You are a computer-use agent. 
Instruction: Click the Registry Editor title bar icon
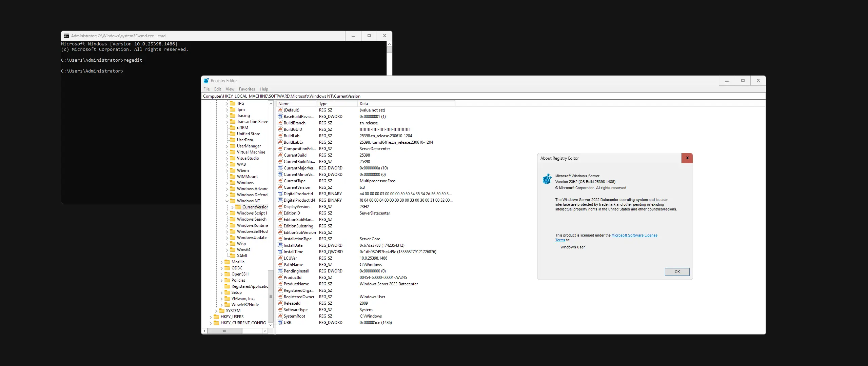point(206,81)
